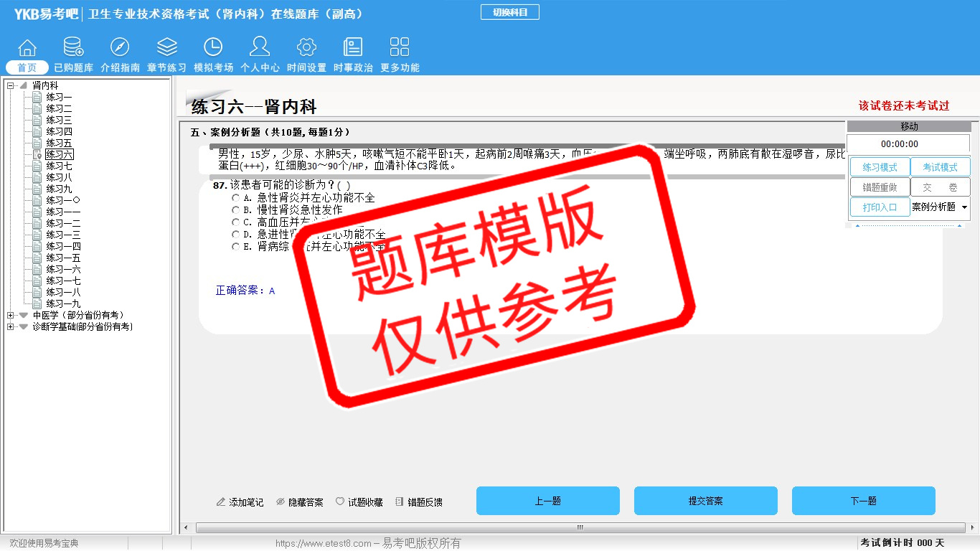
Task: Open 章节练习 layers icon
Action: click(166, 48)
